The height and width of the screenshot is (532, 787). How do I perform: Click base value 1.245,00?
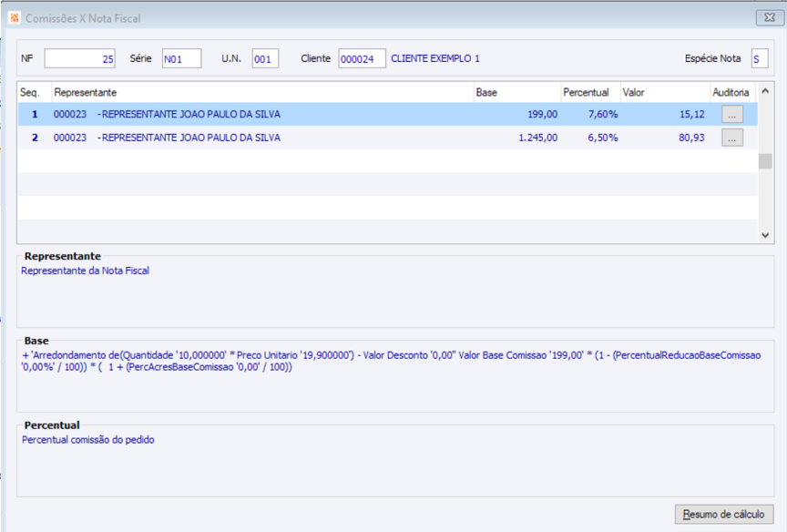537,138
